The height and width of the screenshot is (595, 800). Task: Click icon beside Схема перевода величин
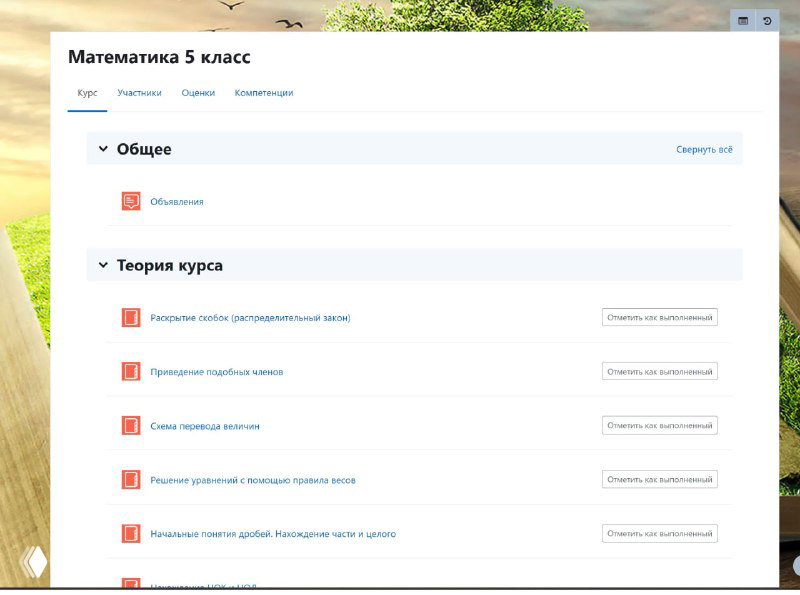click(131, 426)
